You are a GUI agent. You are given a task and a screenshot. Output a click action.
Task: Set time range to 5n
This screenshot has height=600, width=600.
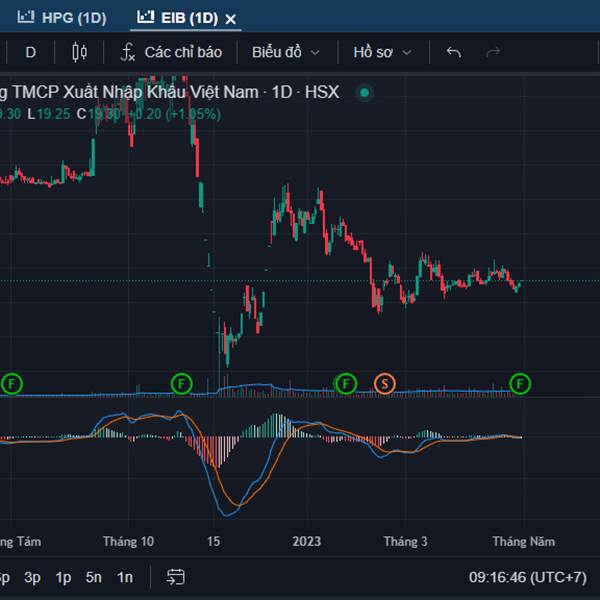coord(94,577)
